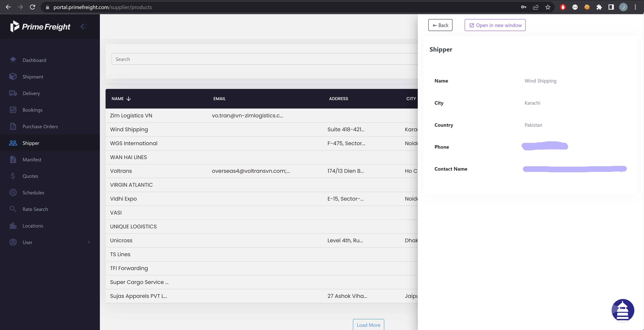
Task: Go to the Delivery page
Action: 31,93
